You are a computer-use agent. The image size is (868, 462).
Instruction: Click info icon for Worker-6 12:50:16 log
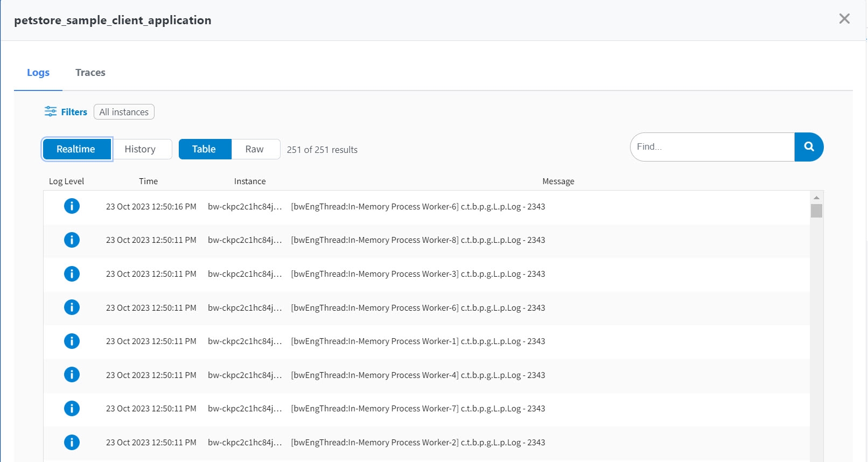click(x=72, y=206)
